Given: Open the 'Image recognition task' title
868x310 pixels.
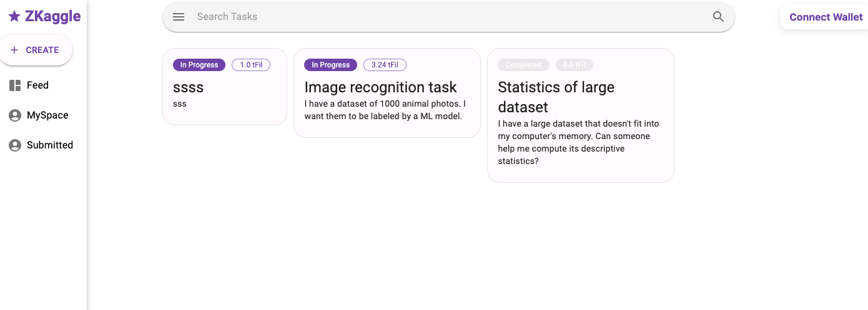Looking at the screenshot, I should pos(380,87).
